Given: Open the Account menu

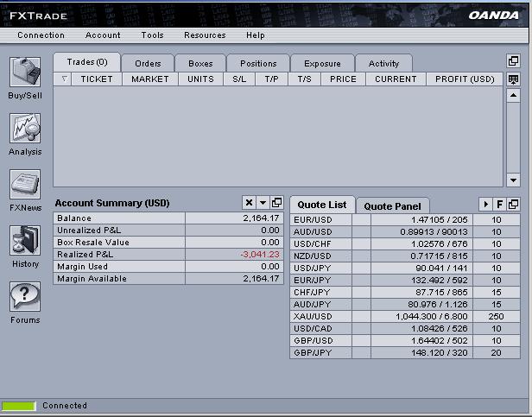Looking at the screenshot, I should [103, 35].
